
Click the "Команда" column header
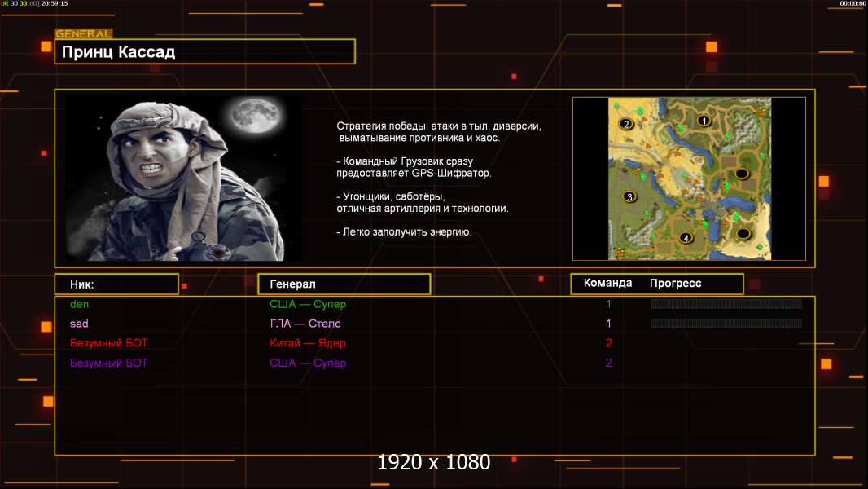point(607,284)
